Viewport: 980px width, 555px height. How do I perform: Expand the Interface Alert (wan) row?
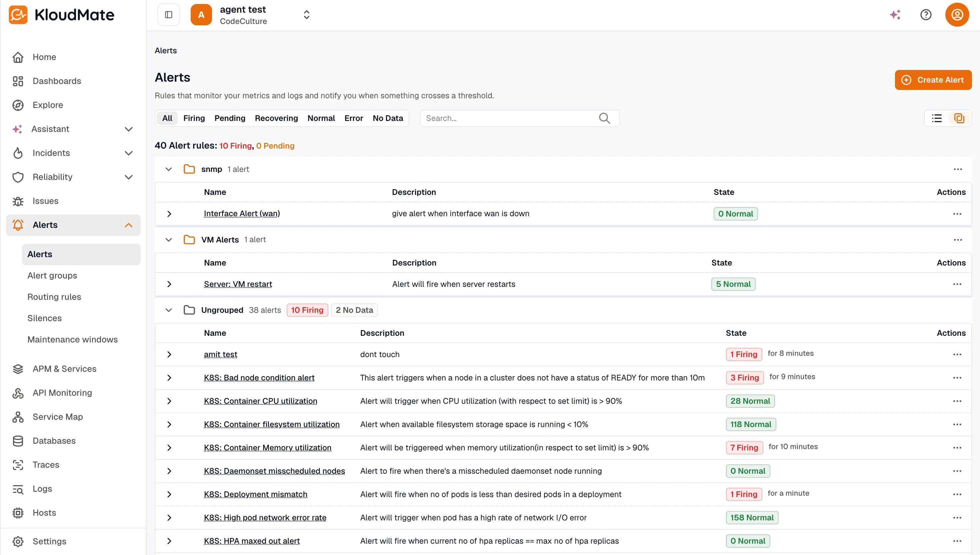(169, 214)
